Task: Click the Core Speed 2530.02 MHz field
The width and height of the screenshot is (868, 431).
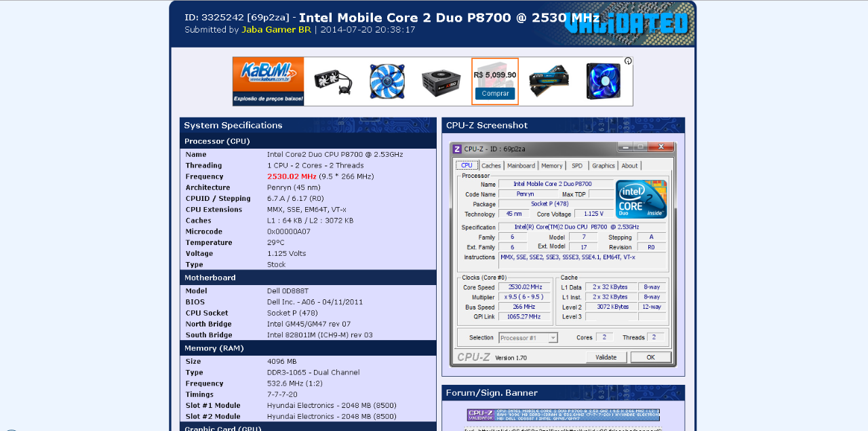Action: (526, 287)
